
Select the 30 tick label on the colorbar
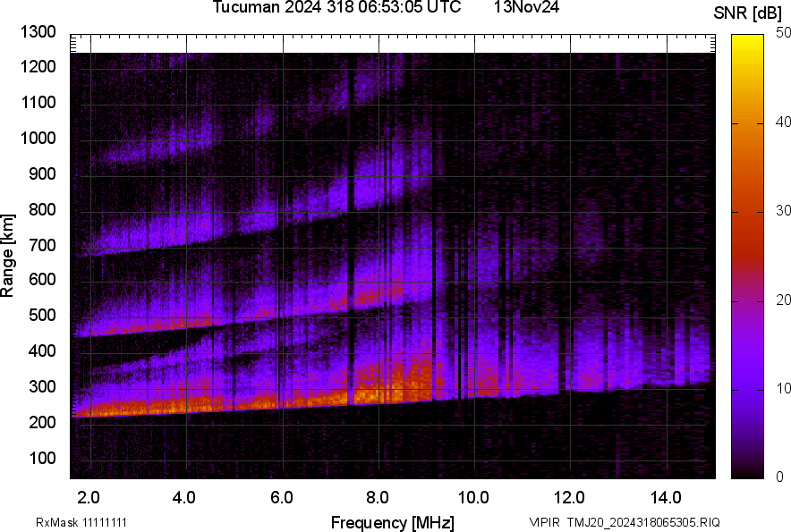(783, 211)
